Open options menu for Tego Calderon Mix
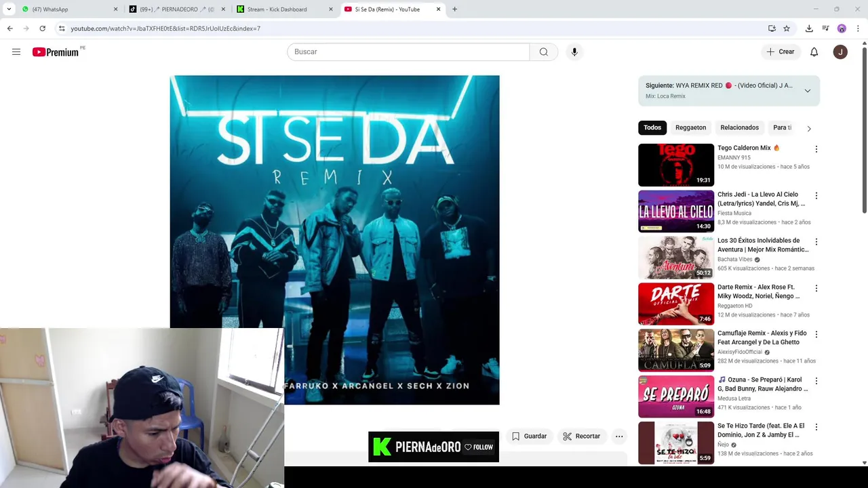The image size is (868, 488). [x=816, y=149]
